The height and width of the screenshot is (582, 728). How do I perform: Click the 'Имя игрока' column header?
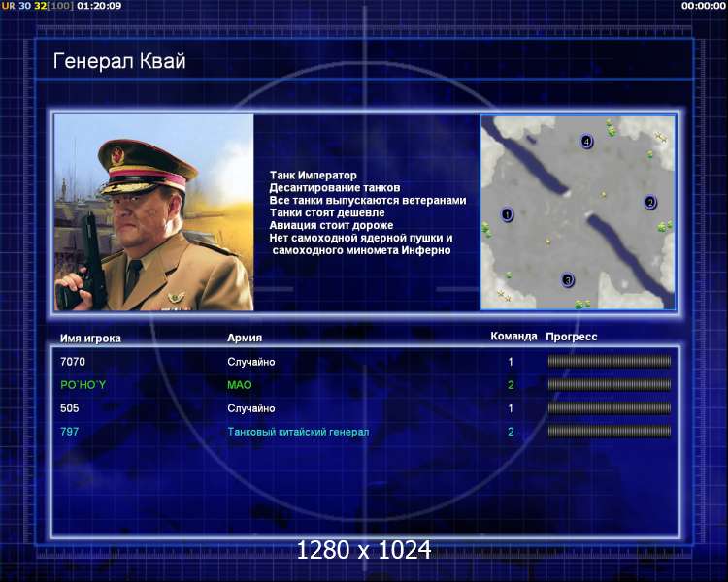(x=90, y=339)
